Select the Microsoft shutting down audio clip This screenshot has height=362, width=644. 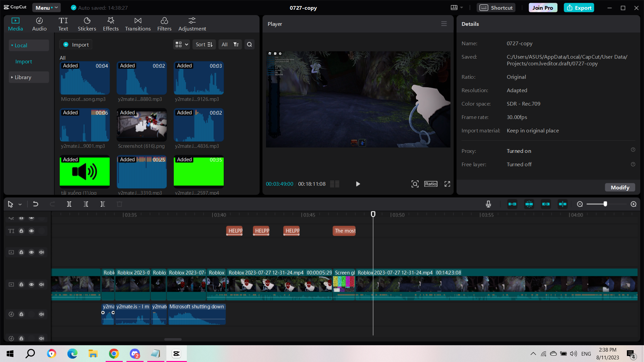tap(197, 314)
